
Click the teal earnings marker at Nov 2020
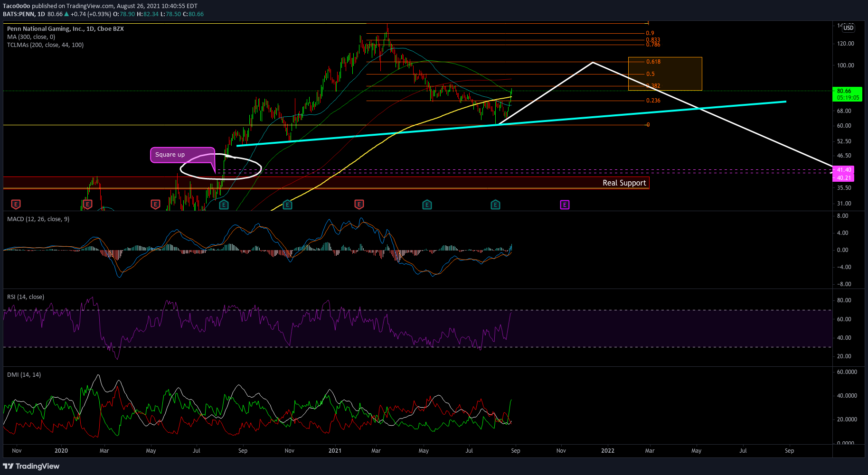(x=287, y=205)
